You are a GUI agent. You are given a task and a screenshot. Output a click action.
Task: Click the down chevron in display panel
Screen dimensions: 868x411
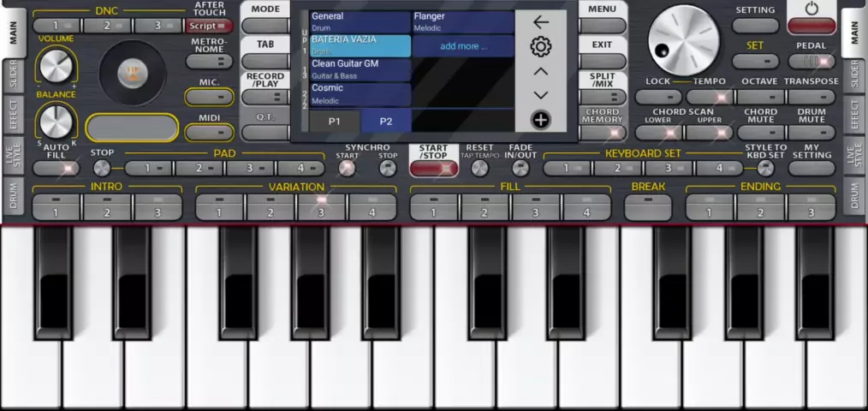tap(540, 95)
